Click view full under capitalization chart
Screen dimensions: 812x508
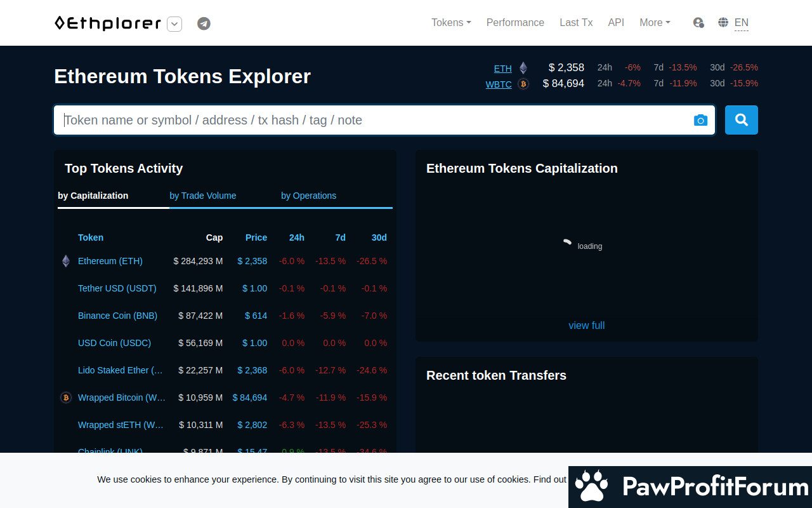coord(587,325)
